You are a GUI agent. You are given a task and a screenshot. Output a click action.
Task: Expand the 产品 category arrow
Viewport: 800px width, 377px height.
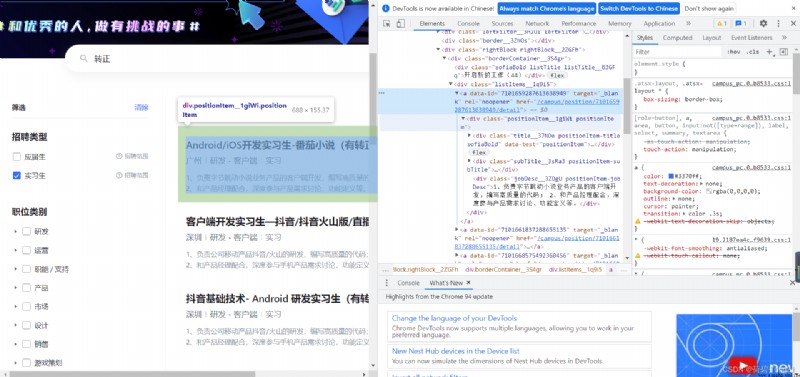click(15, 288)
